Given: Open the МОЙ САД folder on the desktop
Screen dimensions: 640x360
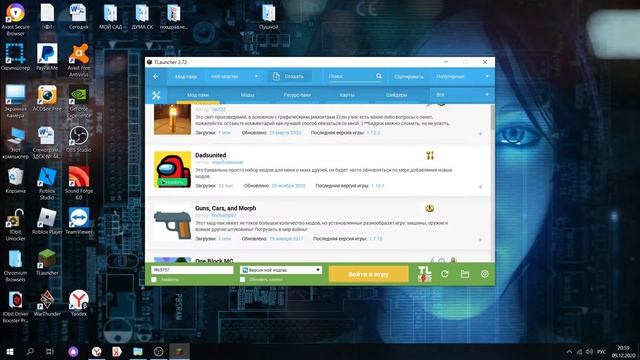Looking at the screenshot, I should (x=111, y=17).
